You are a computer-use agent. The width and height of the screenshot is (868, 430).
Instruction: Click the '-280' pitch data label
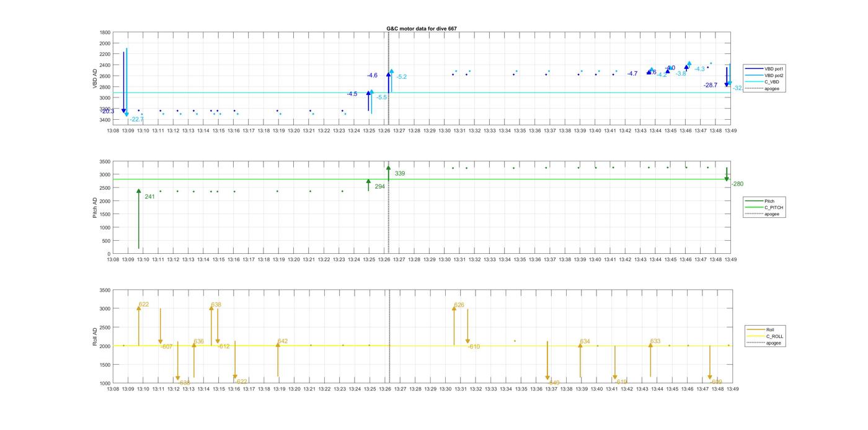point(737,184)
